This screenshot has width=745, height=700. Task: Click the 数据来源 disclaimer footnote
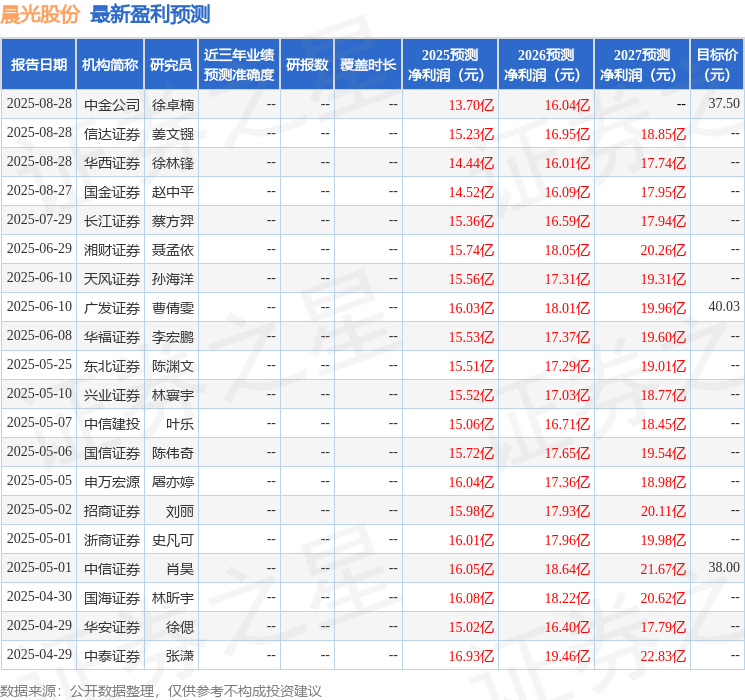(161, 690)
